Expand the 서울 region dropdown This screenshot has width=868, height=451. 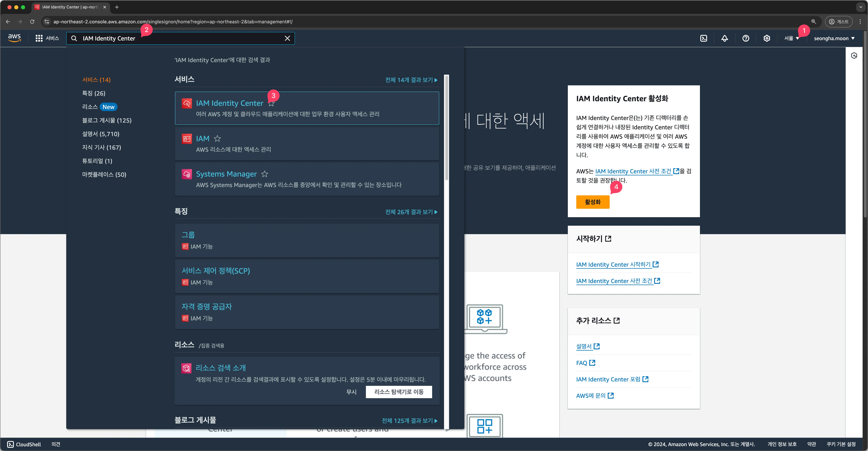click(791, 38)
